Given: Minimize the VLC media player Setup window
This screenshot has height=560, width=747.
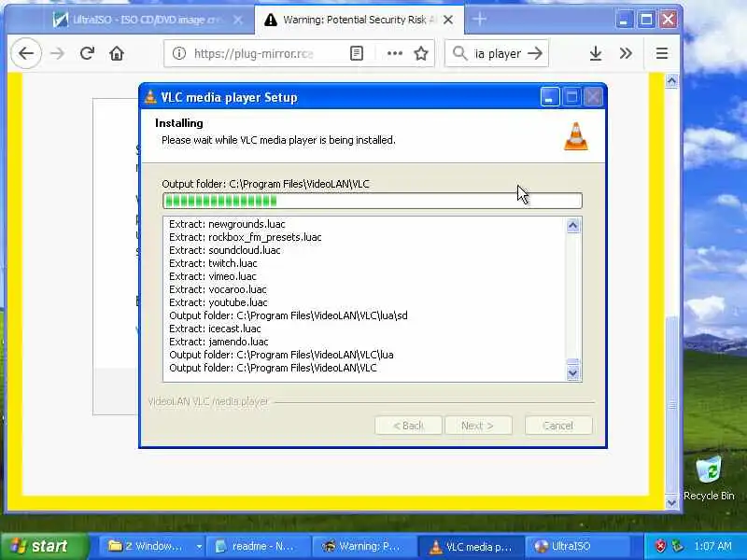Looking at the screenshot, I should point(549,98).
